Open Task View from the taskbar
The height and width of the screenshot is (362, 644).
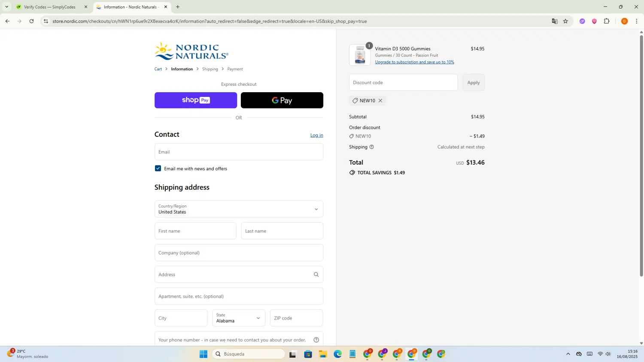293,354
